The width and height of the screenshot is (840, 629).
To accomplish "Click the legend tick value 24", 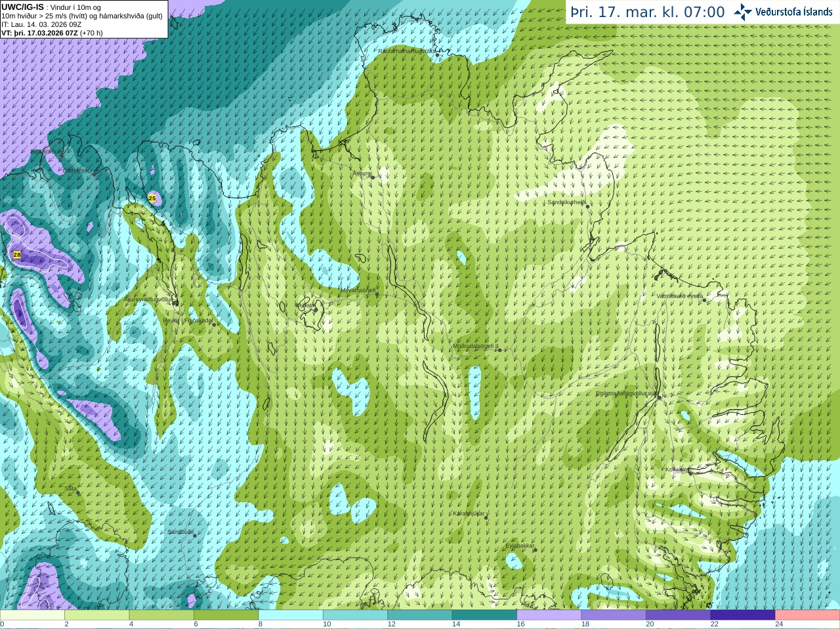I will (x=779, y=624).
